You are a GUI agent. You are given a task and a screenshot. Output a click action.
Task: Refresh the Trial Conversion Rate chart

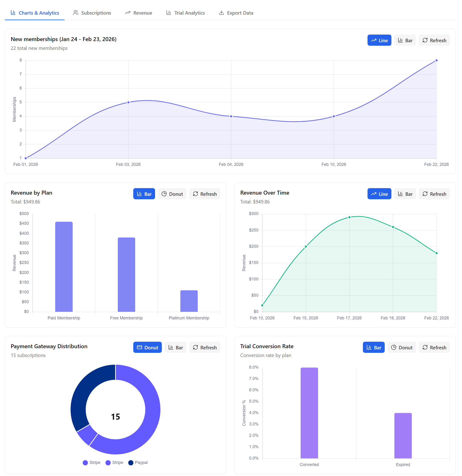pyautogui.click(x=434, y=347)
